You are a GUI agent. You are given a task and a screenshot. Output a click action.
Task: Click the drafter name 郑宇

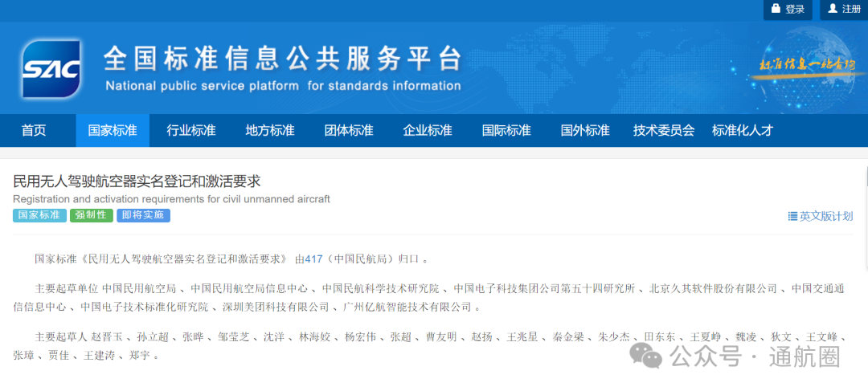click(x=141, y=355)
